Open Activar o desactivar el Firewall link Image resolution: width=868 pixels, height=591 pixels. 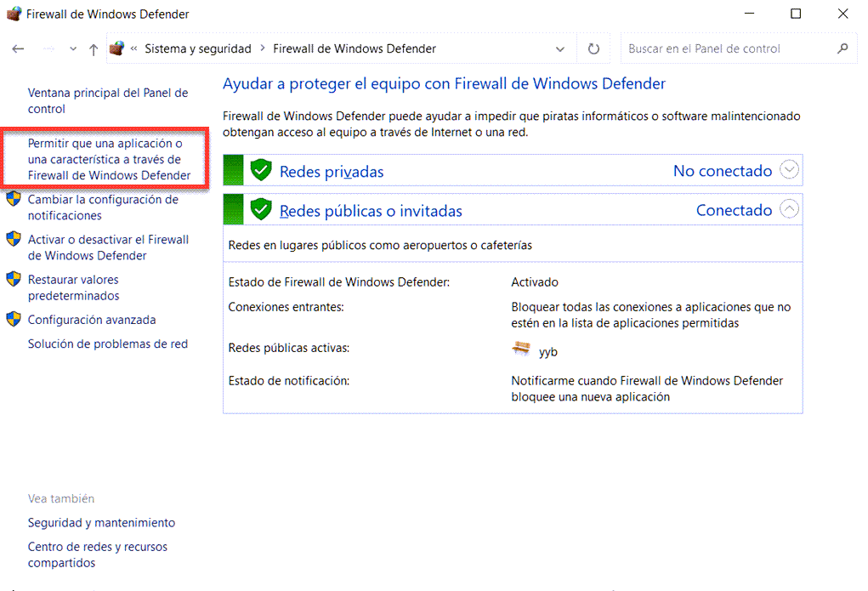[x=109, y=247]
